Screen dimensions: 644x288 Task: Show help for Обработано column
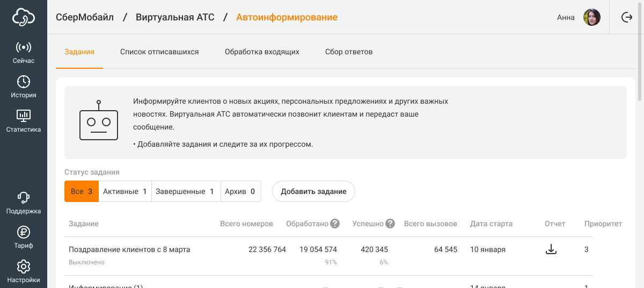click(335, 224)
